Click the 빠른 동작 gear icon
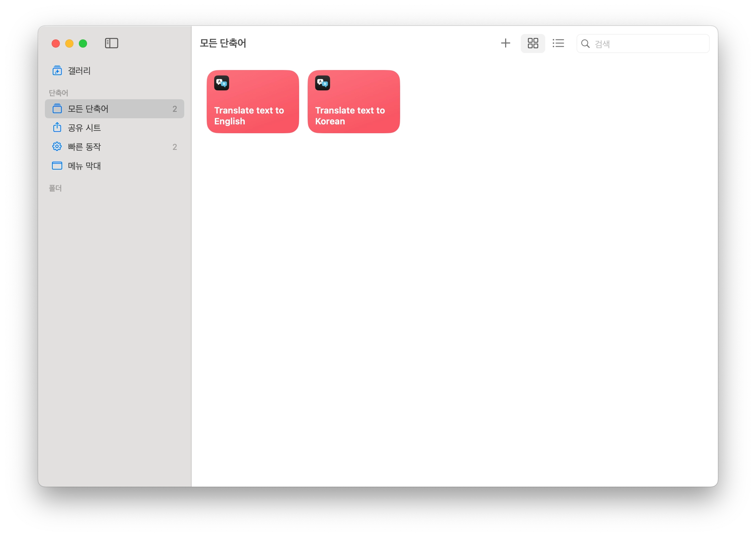 (x=57, y=146)
